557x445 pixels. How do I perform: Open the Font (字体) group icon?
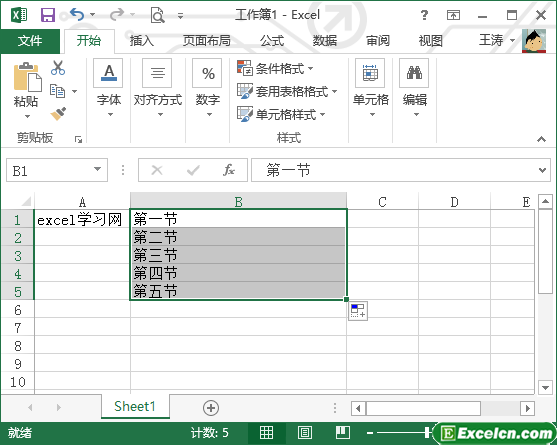pyautogui.click(x=108, y=73)
